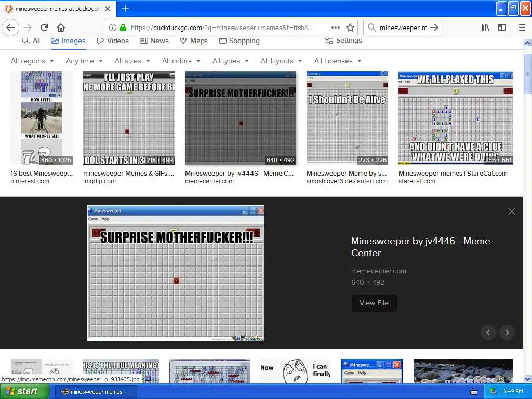Viewport: 532px width, 399px height.
Task: Open the This Is The True Meaning thumbnail
Action: click(121, 371)
